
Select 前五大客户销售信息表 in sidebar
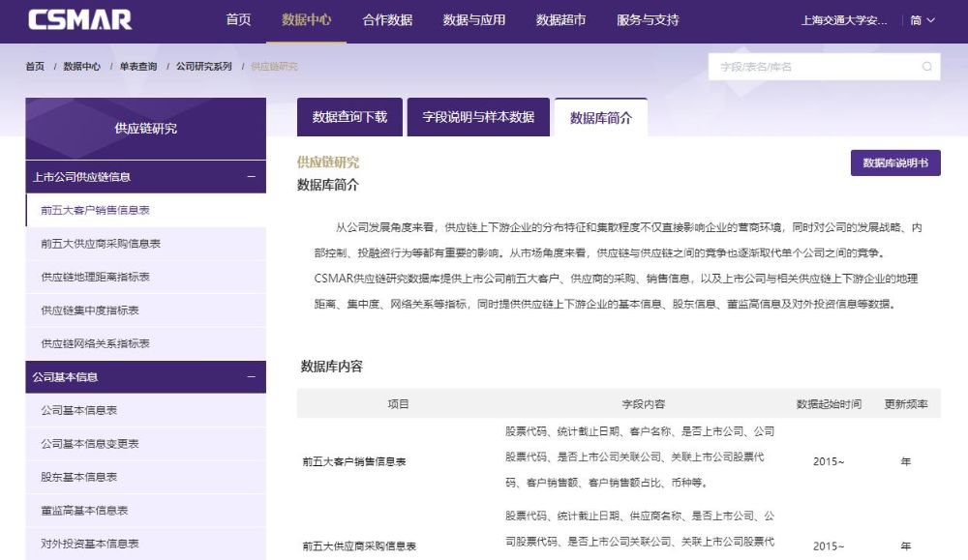click(146, 210)
